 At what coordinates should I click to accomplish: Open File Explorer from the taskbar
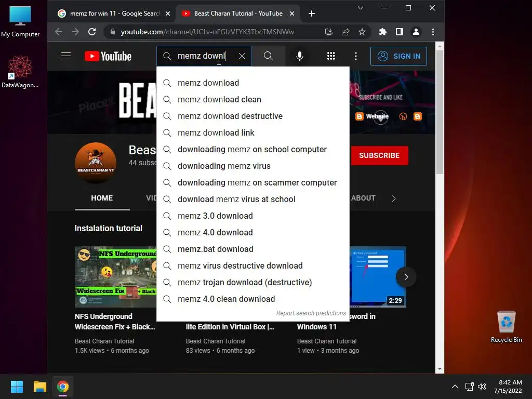(39, 387)
